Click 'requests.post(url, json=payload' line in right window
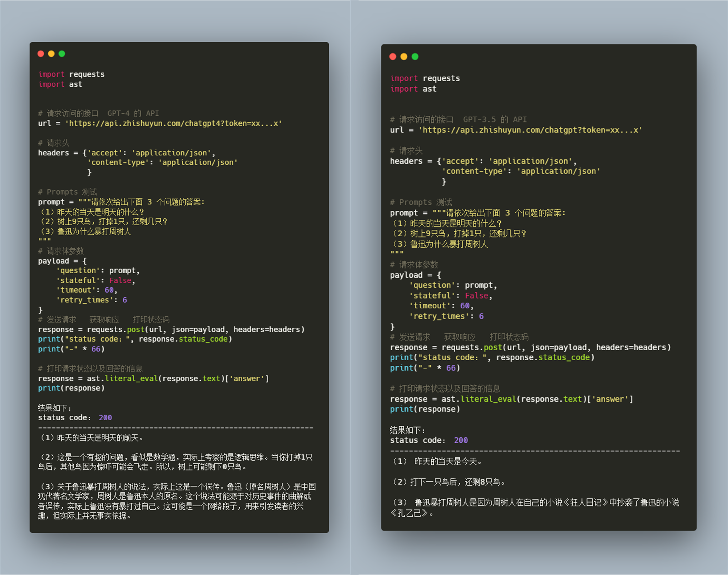The width and height of the screenshot is (728, 575). (x=531, y=347)
